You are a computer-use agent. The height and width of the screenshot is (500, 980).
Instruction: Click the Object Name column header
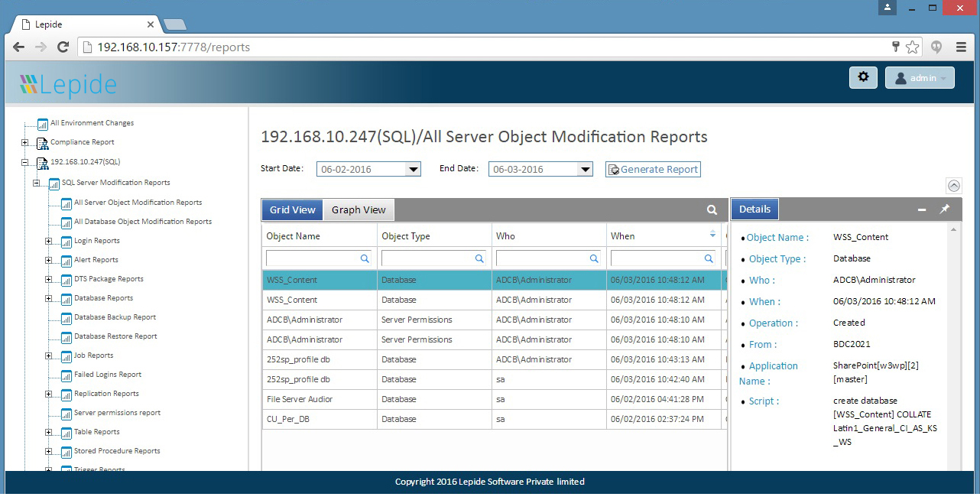(x=320, y=236)
